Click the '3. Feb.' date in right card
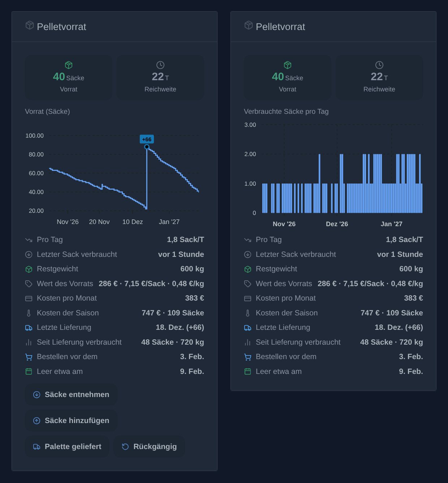The height and width of the screenshot is (483, 448). coord(411,357)
